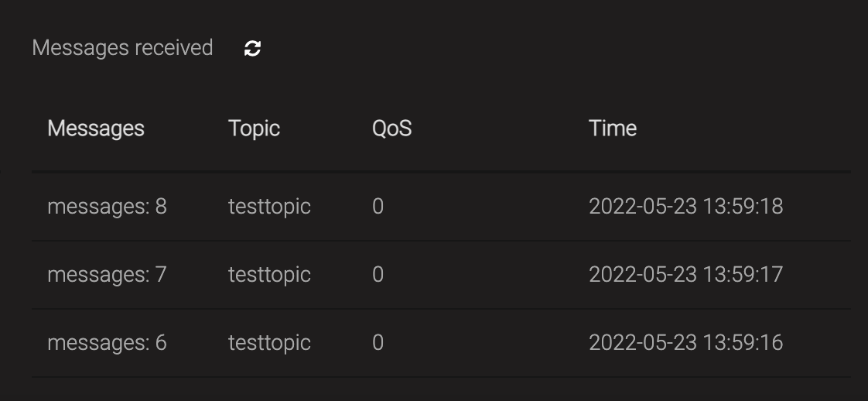The height and width of the screenshot is (401, 868).
Task: Click timestamp 2022-05-23 13:59:16
Action: [685, 343]
